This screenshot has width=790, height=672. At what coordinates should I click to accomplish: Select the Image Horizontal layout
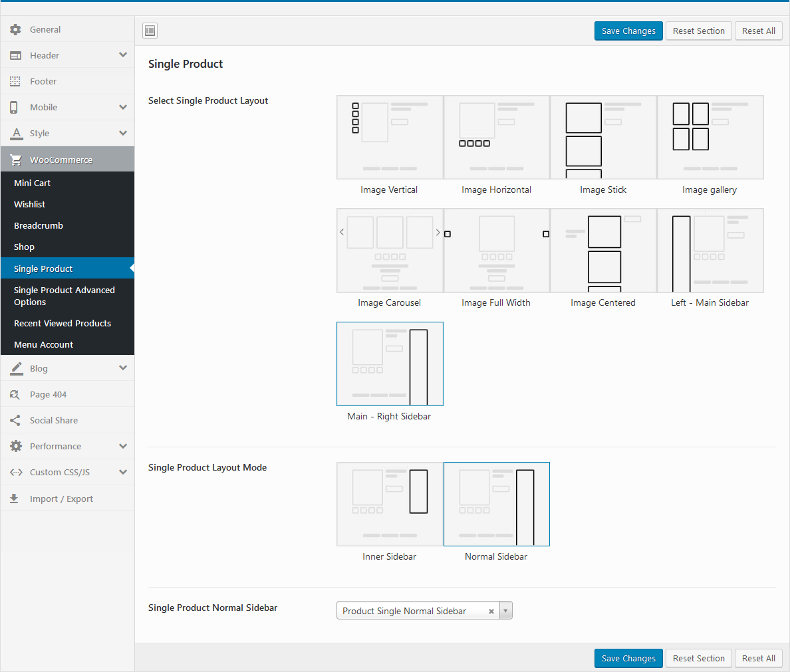pos(497,137)
